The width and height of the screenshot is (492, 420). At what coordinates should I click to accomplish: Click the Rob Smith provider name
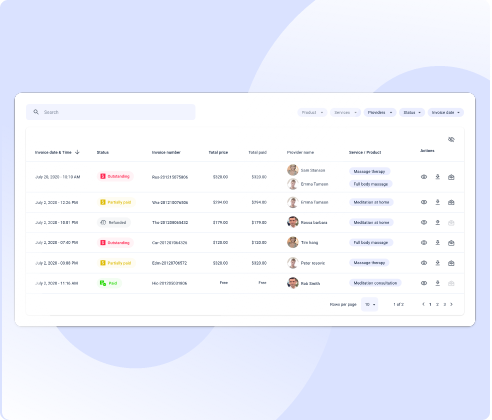tap(310, 283)
